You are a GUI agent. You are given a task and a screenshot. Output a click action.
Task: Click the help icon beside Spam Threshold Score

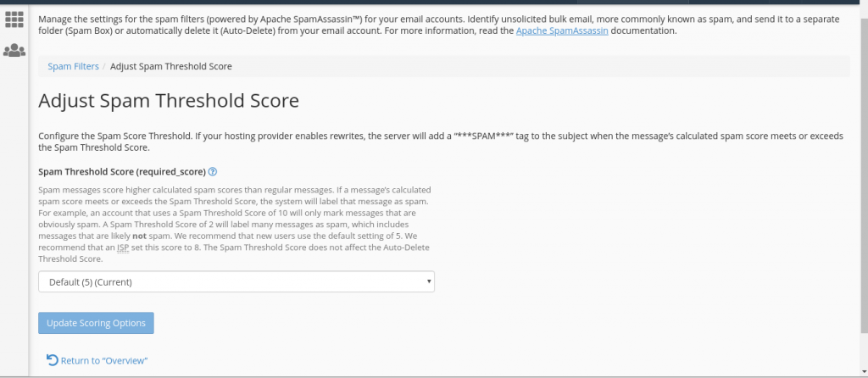(x=213, y=171)
